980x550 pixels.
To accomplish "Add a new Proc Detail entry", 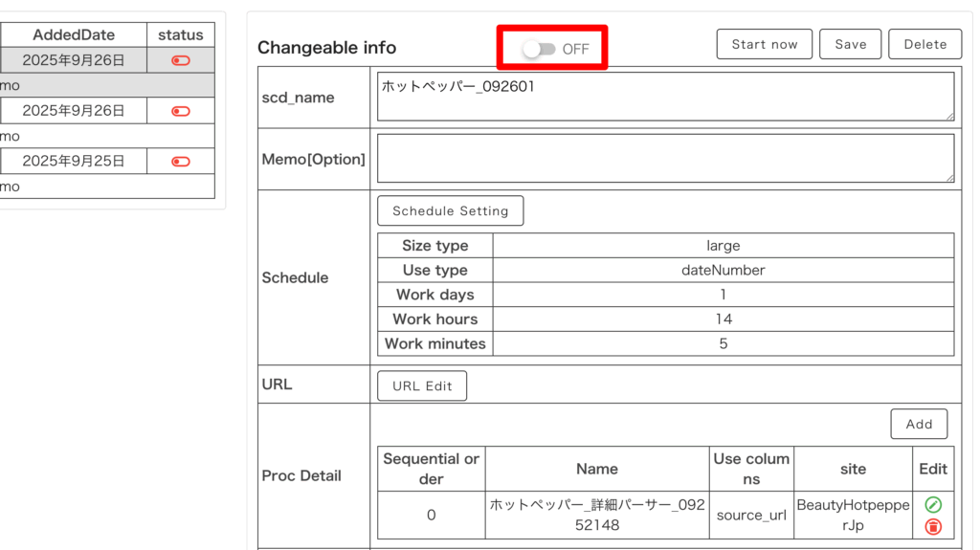I will [x=919, y=424].
